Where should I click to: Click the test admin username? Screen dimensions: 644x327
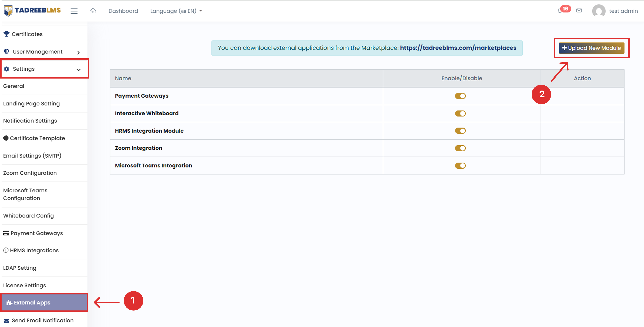623,11
